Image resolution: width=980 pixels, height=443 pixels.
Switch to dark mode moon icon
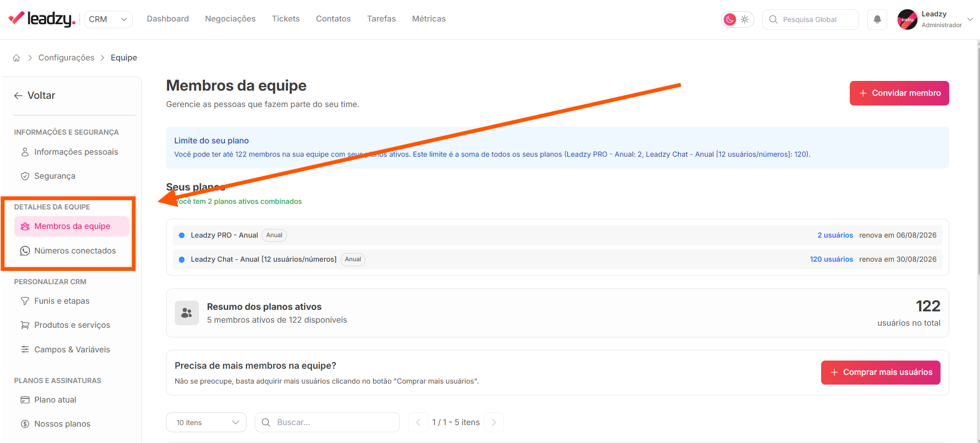point(730,19)
